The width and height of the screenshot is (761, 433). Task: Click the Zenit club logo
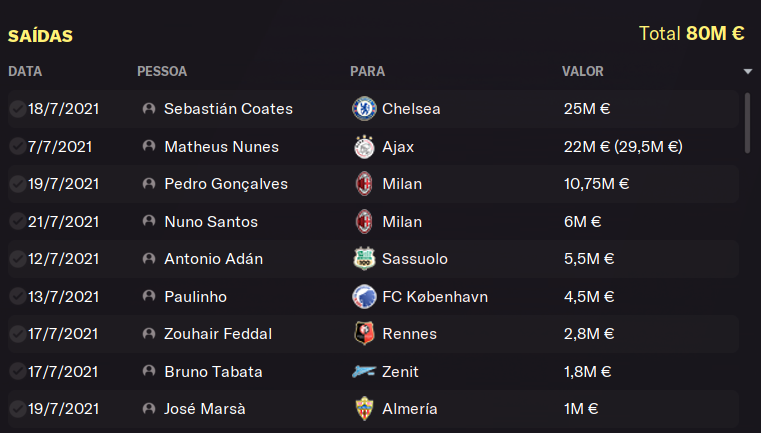click(364, 372)
